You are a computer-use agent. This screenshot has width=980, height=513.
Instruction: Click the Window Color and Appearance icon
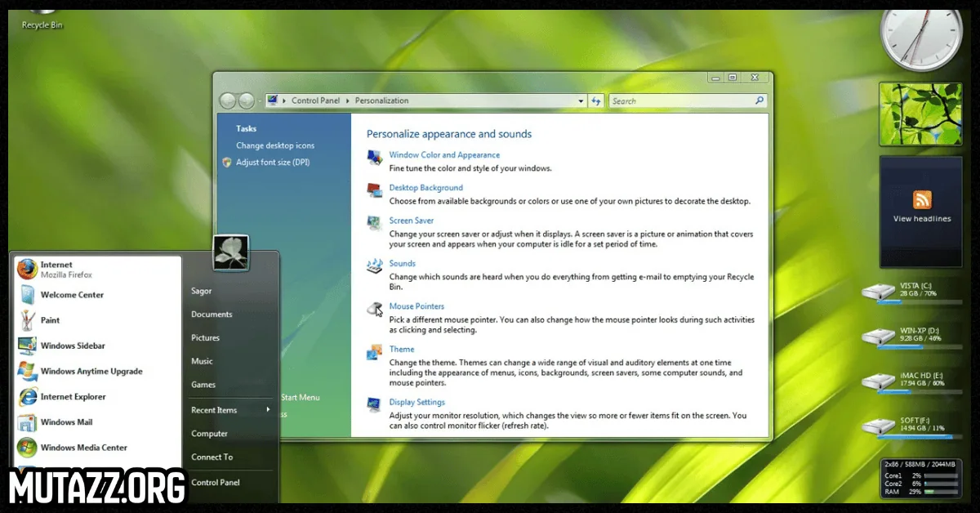point(375,157)
